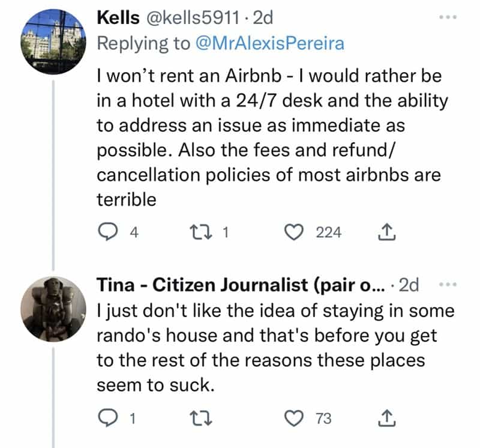Open Kells' tweet text about hotels
Screen dimensions: 480x448
click(x=269, y=139)
